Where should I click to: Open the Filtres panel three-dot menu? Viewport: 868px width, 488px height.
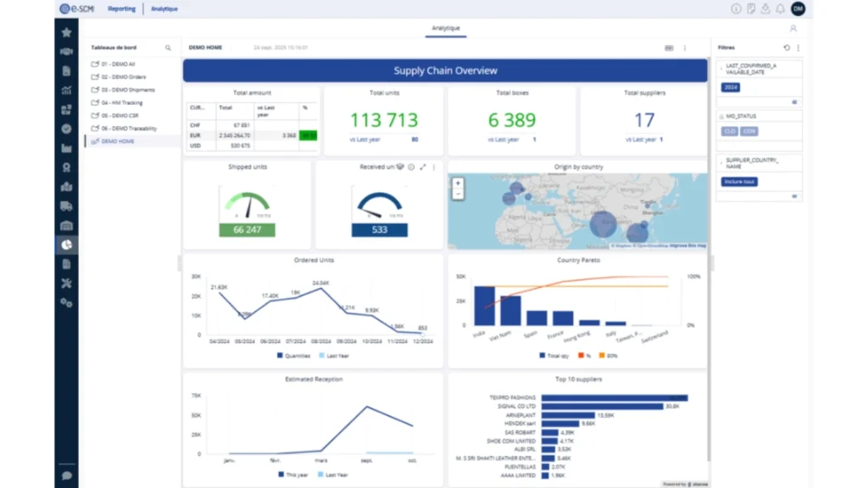click(x=798, y=47)
